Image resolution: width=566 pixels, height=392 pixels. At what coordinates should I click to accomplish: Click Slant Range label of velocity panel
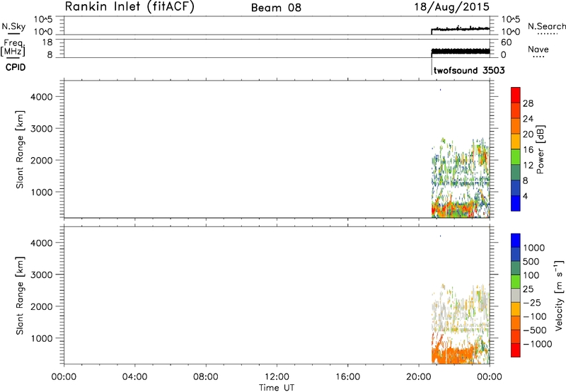[x=20, y=295]
